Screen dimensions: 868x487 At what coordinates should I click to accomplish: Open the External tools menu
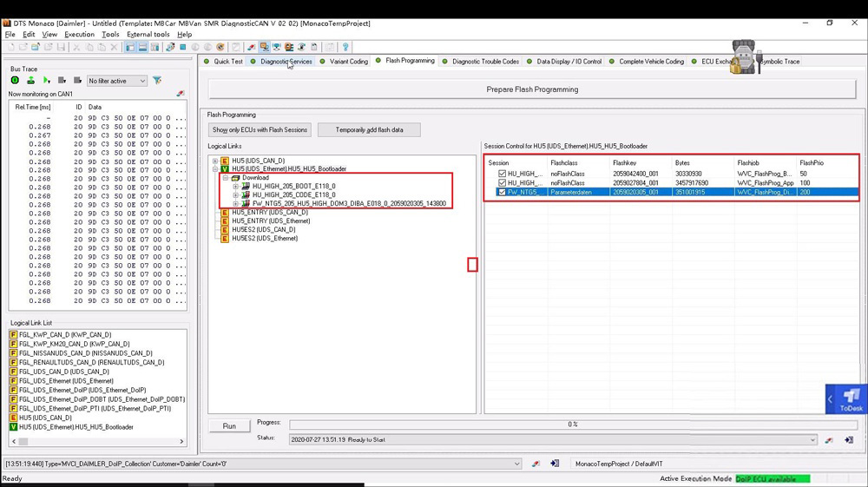point(148,35)
